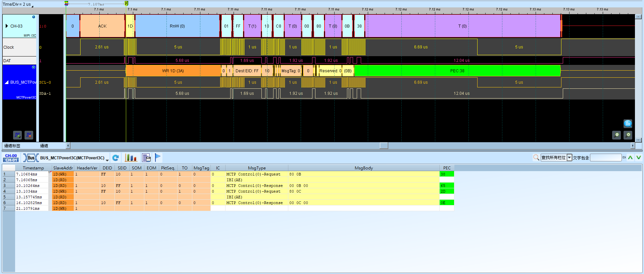Click the PEC column header

[447, 168]
